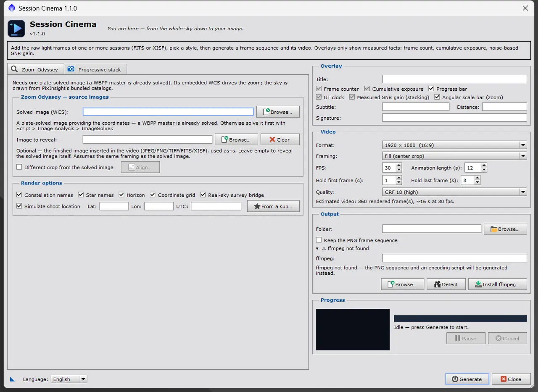
Task: Click the FPS value field showing 30
Action: click(390, 168)
